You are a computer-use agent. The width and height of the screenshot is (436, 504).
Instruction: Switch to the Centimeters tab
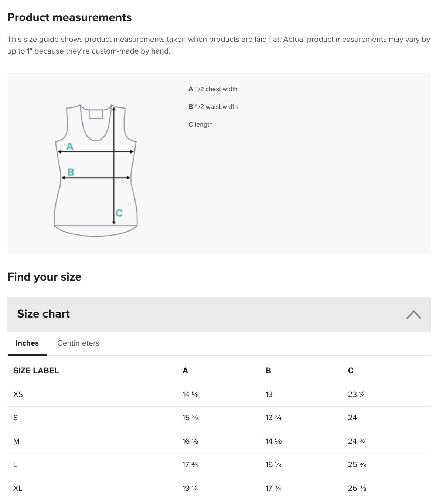click(78, 343)
